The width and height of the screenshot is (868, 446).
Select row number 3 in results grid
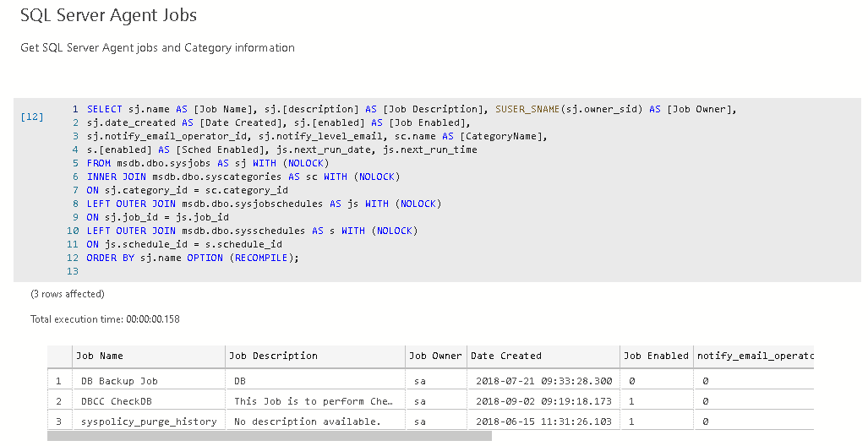coord(58,422)
